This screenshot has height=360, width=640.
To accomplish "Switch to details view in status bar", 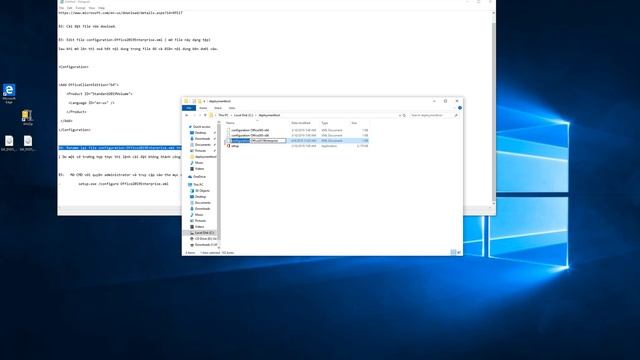I will (453, 253).
